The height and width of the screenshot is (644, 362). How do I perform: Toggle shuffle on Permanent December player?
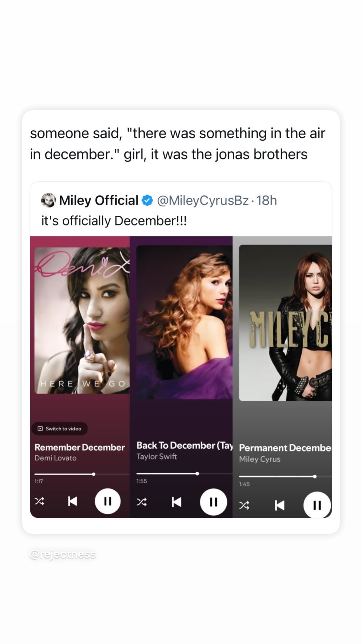(244, 505)
